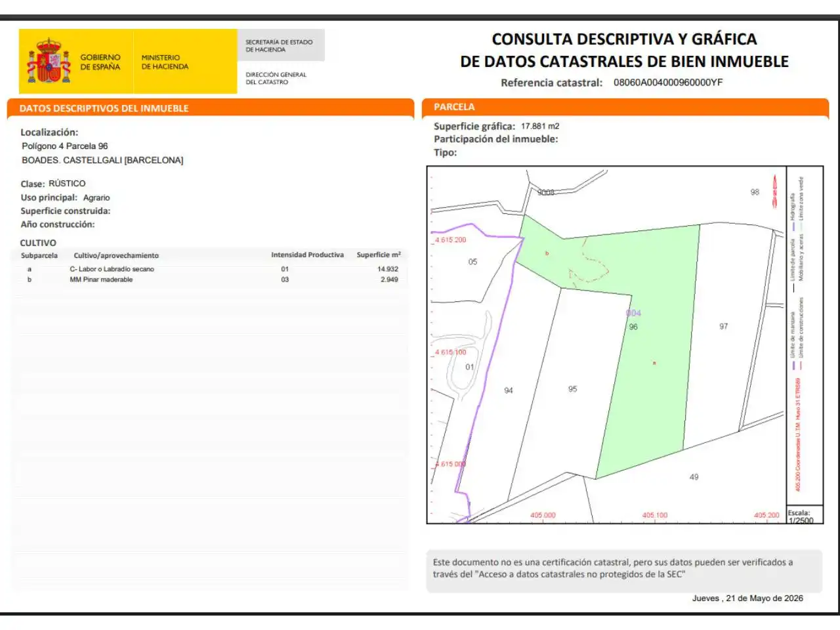The height and width of the screenshot is (630, 840).
Task: Select subparcela b Pinar maderable row
Action: (x=211, y=280)
